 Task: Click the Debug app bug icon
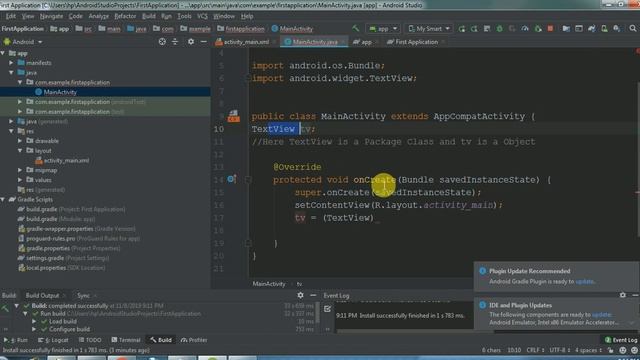tap(500, 29)
